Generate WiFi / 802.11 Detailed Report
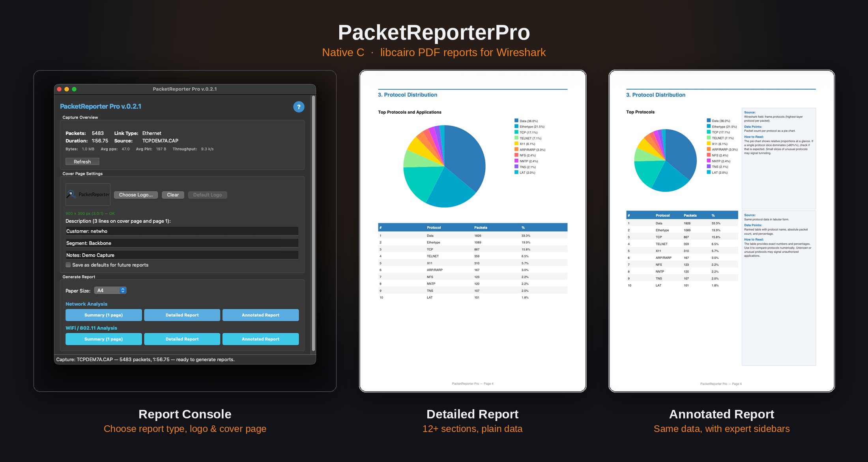 182,339
